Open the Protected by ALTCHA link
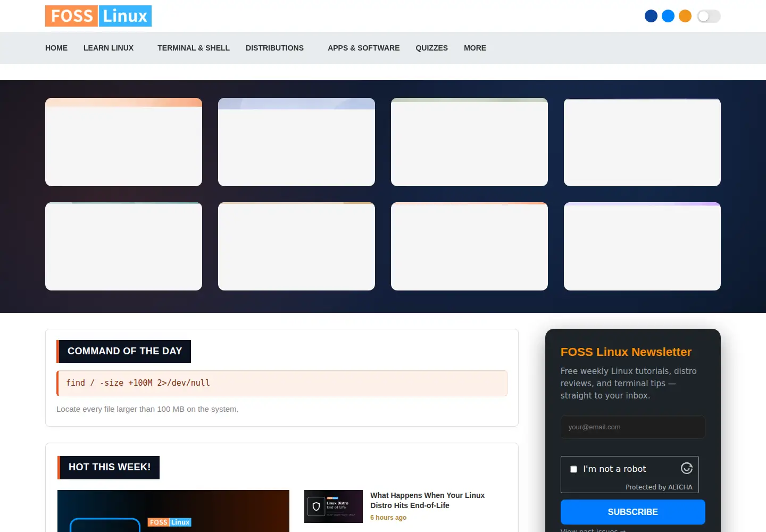Image resolution: width=766 pixels, height=532 pixels. pyautogui.click(x=659, y=487)
